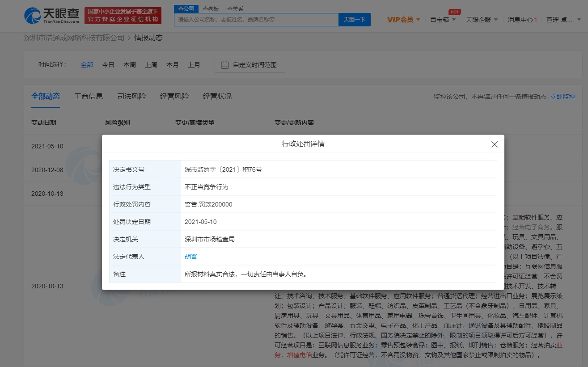Open legal representative 胡晋 link
The width and height of the screenshot is (588, 367).
(x=191, y=257)
